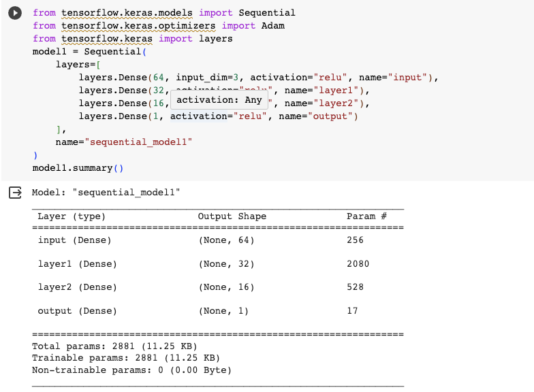
Task: Click the 2080 param count for layer1
Action: pyautogui.click(x=358, y=264)
